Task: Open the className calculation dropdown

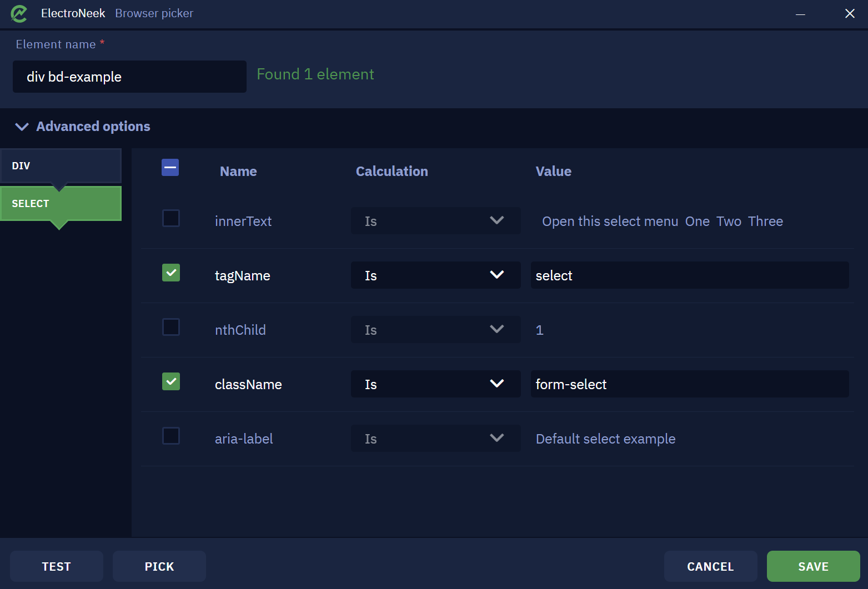Action: coord(435,384)
